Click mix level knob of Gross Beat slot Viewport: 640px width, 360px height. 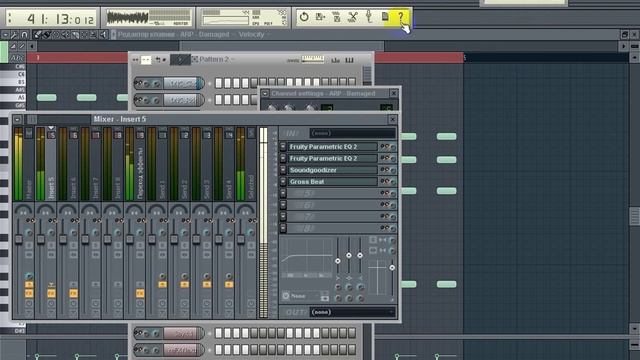(393, 182)
